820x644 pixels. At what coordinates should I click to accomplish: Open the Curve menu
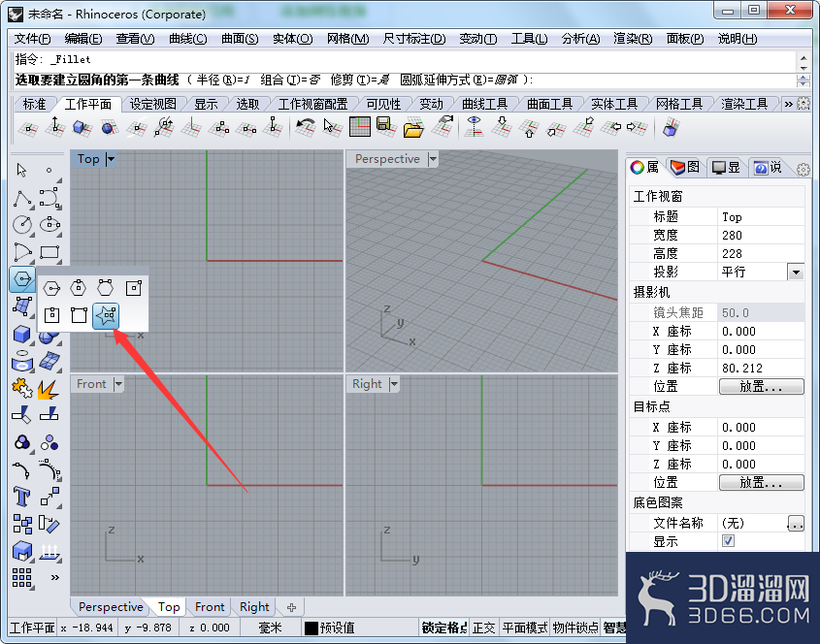[x=187, y=39]
